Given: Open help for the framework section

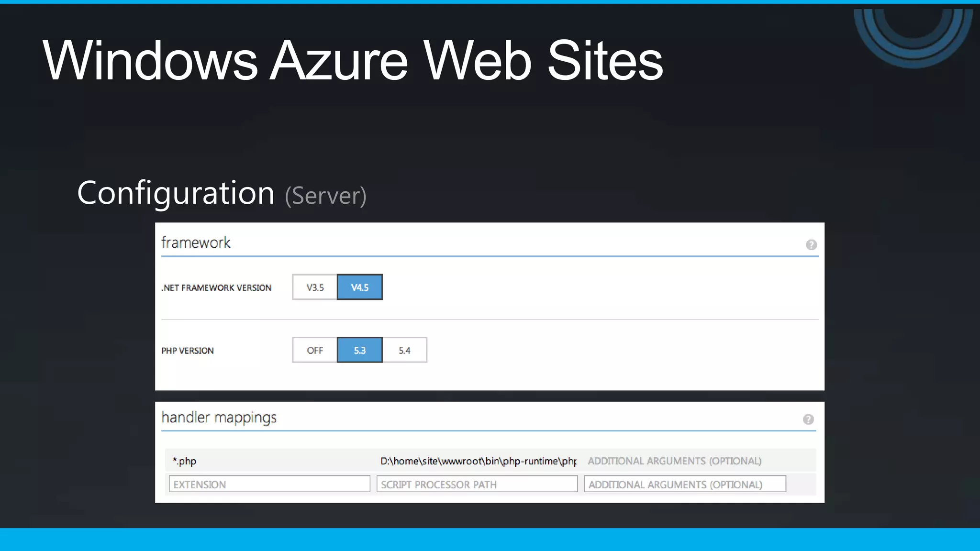Looking at the screenshot, I should 811,245.
